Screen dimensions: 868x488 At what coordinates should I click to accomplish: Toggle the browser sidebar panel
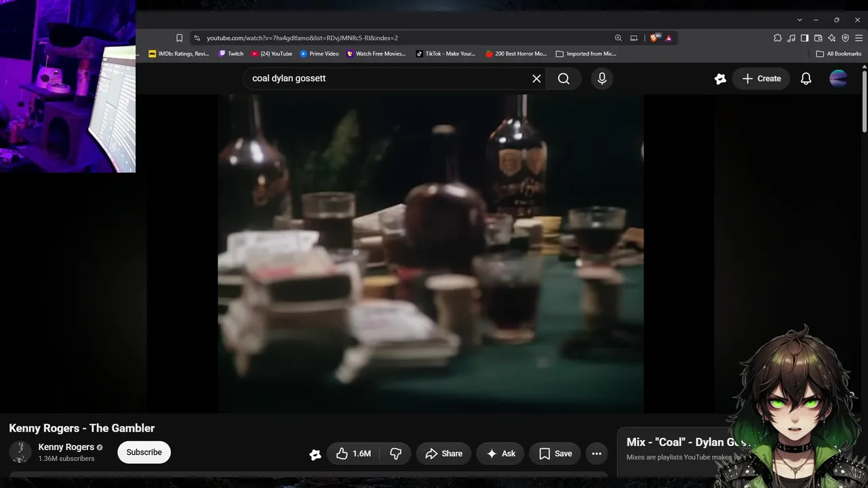click(x=804, y=38)
